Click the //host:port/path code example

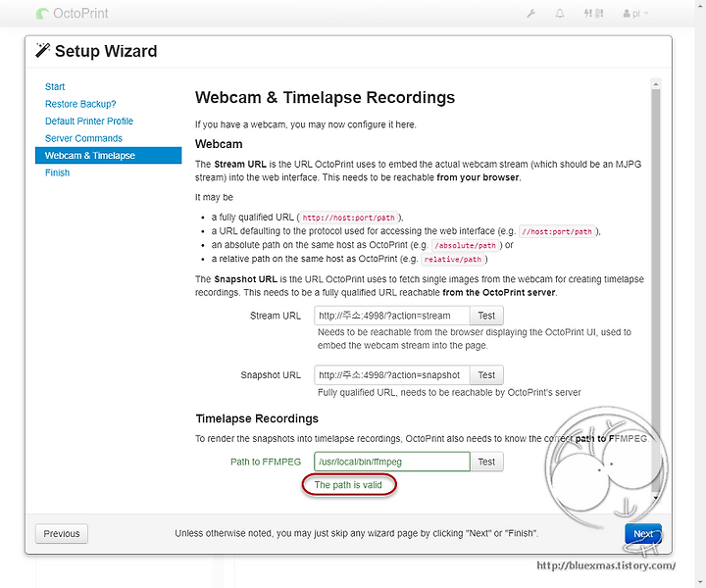557,231
